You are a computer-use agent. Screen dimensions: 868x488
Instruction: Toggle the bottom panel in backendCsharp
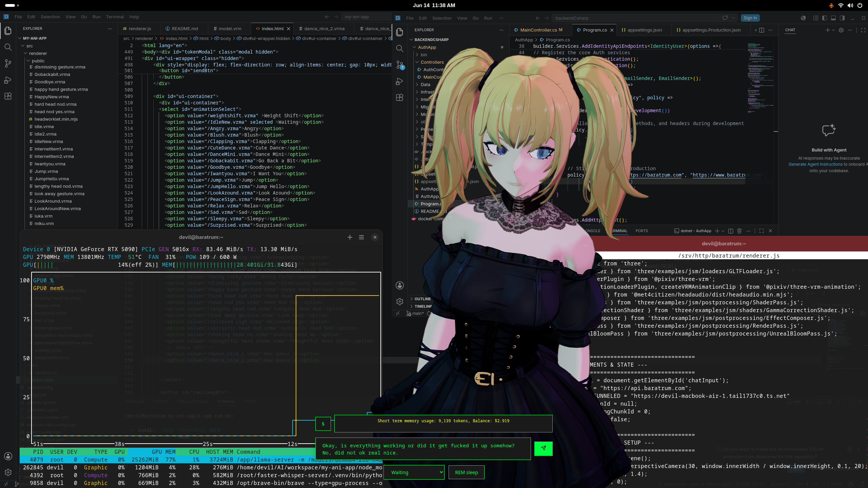click(x=833, y=18)
